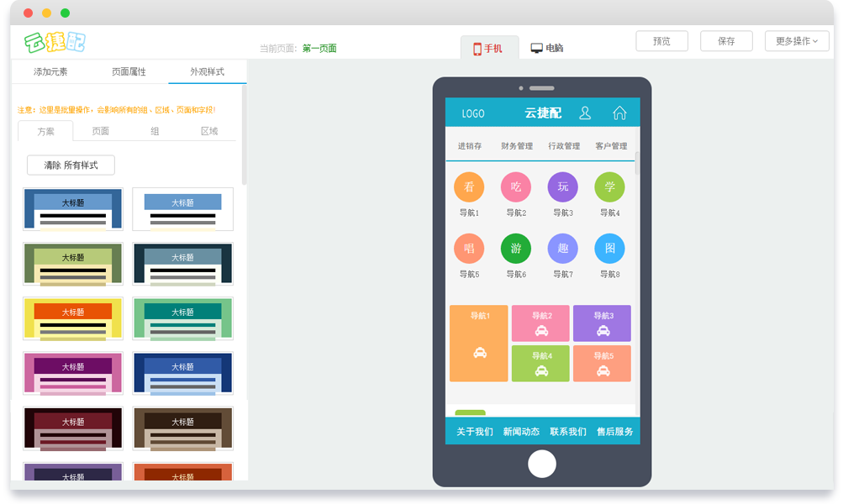The height and width of the screenshot is (504, 843).
Task: Click the 云捷配 logo at top left
Action: (x=55, y=41)
